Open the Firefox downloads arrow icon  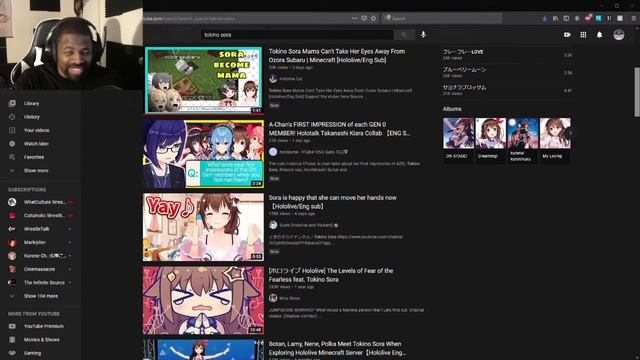544,18
